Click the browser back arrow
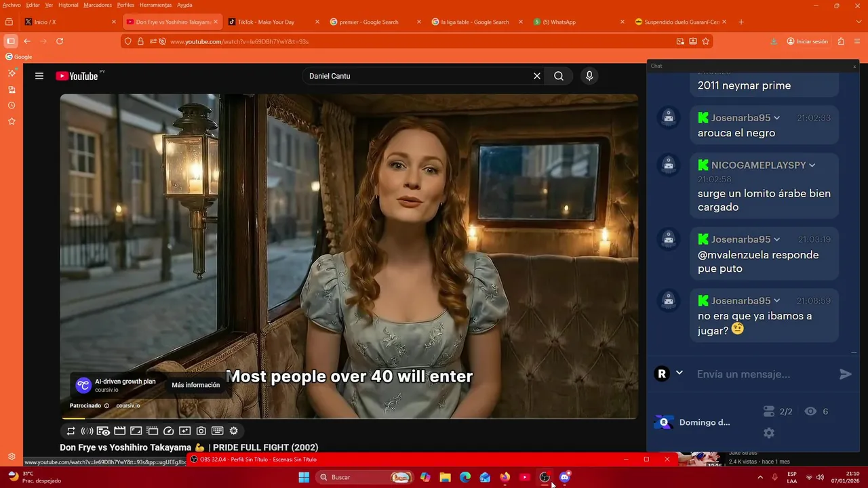 pyautogui.click(x=27, y=41)
